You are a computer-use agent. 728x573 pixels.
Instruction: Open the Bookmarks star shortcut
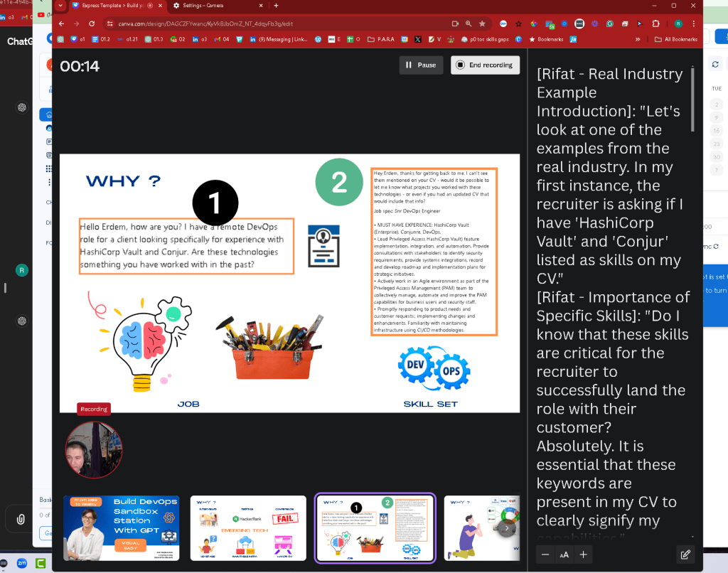(546, 40)
